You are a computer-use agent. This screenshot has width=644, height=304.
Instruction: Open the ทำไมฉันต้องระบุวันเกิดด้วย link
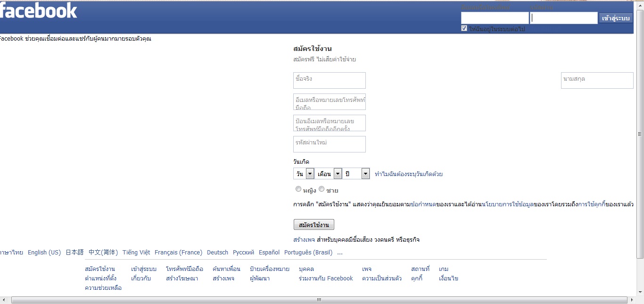click(409, 174)
